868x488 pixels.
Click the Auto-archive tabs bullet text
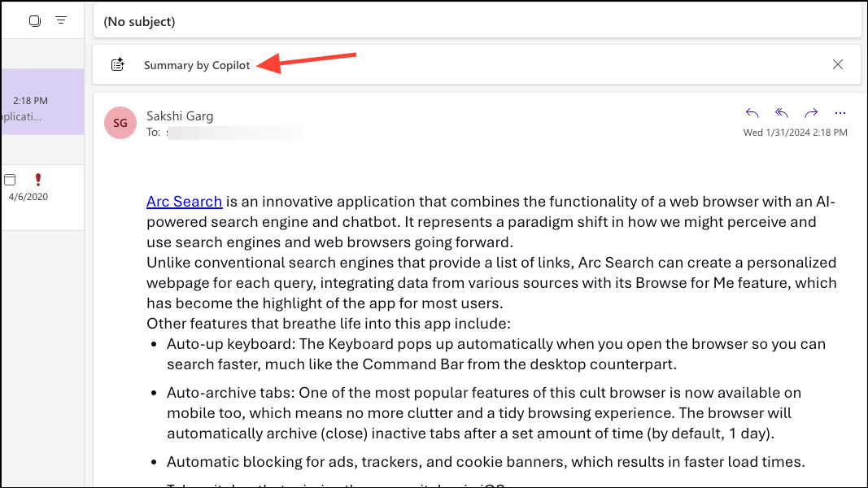(484, 412)
